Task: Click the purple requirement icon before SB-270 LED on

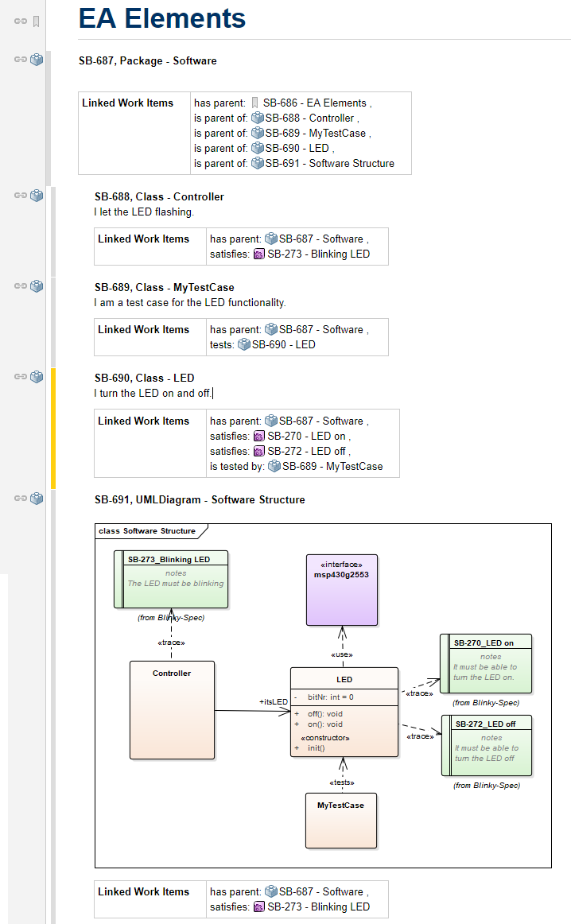Action: coord(259,437)
